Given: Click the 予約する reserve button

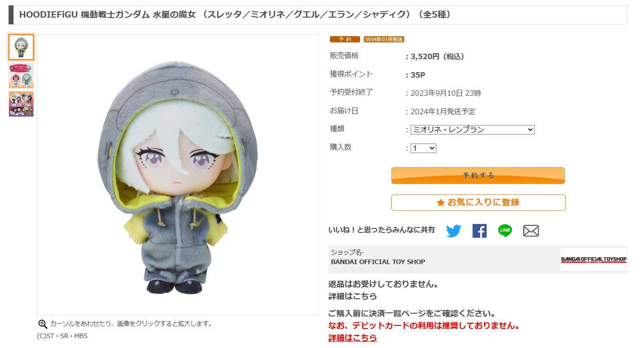Looking at the screenshot, I should (478, 176).
